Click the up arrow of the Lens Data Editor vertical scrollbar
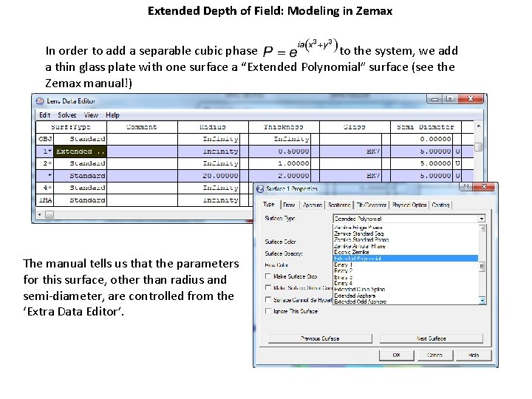 [x=479, y=126]
